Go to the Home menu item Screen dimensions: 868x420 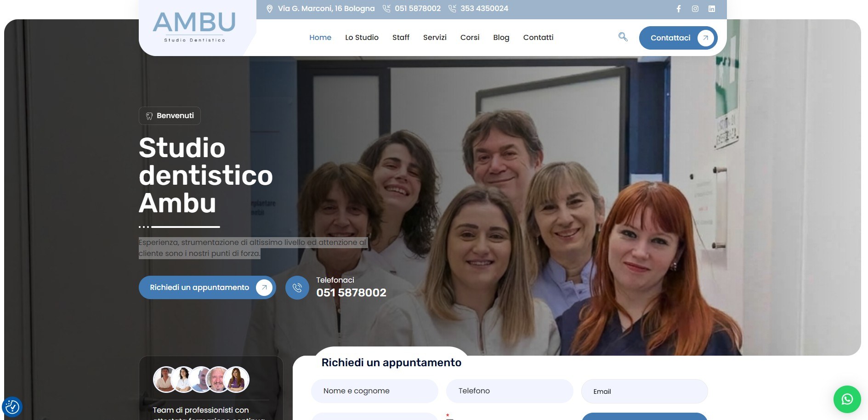click(x=320, y=38)
